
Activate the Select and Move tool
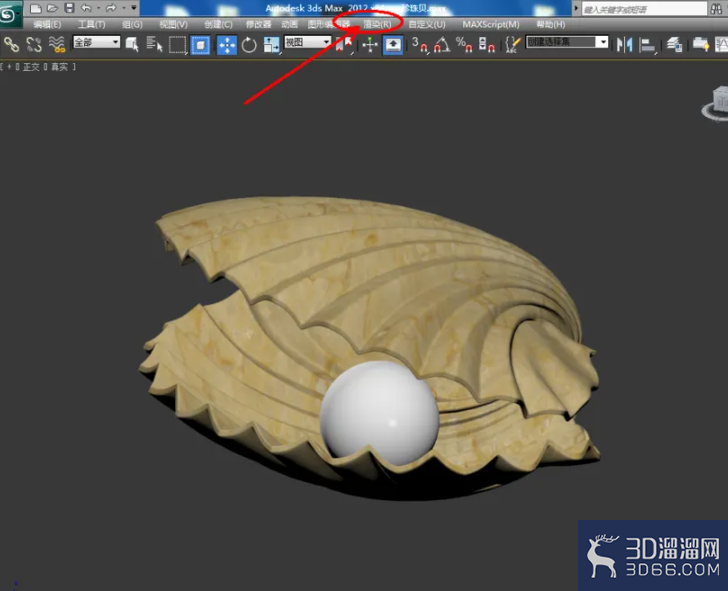[227, 45]
